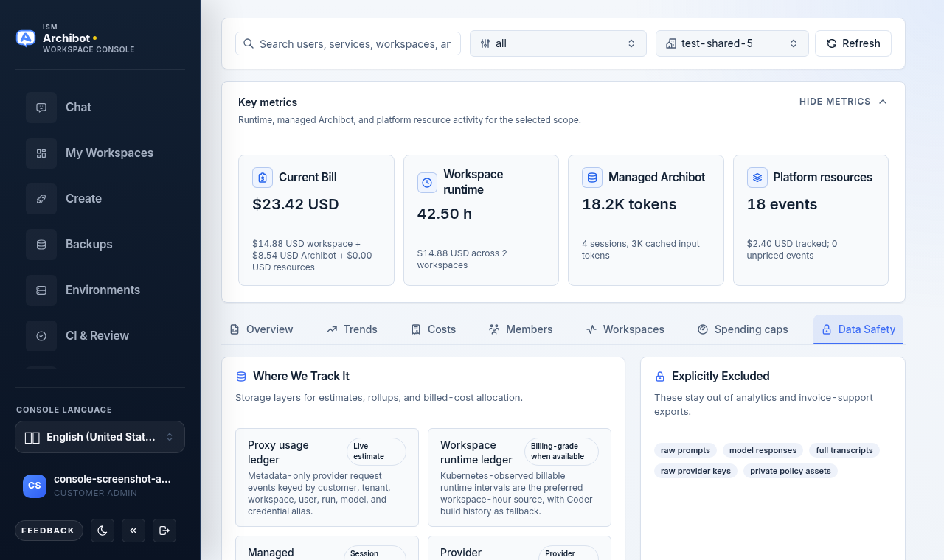
Task: Click the CS user avatar
Action: 35,486
